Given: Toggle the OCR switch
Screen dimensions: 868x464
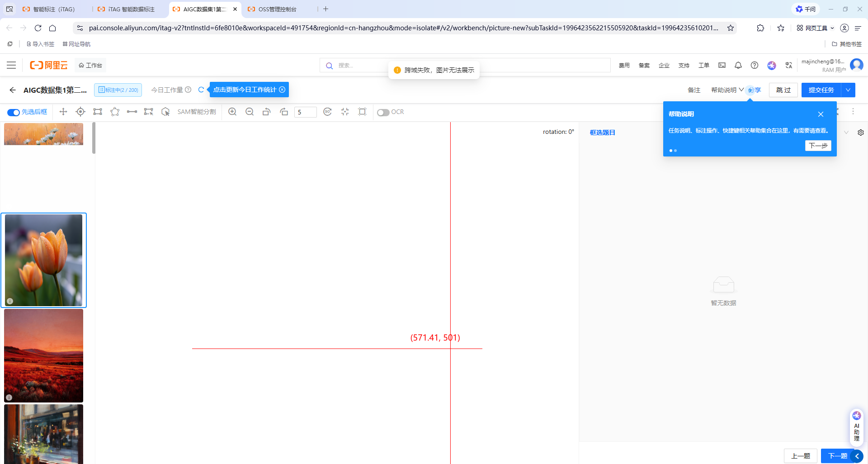Looking at the screenshot, I should pyautogui.click(x=383, y=112).
